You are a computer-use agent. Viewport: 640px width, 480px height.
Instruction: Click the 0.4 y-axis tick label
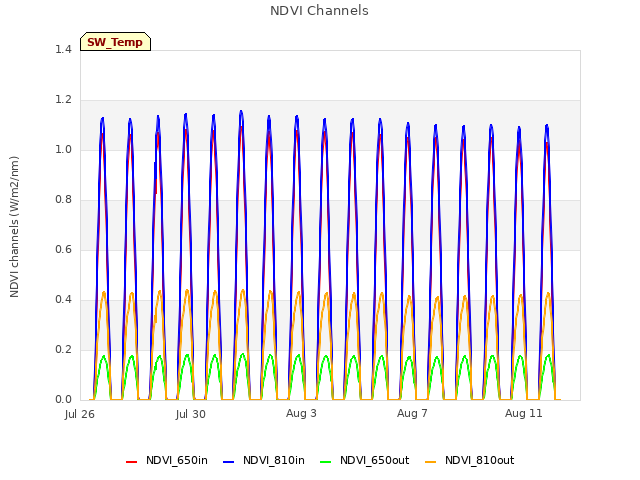click(63, 300)
